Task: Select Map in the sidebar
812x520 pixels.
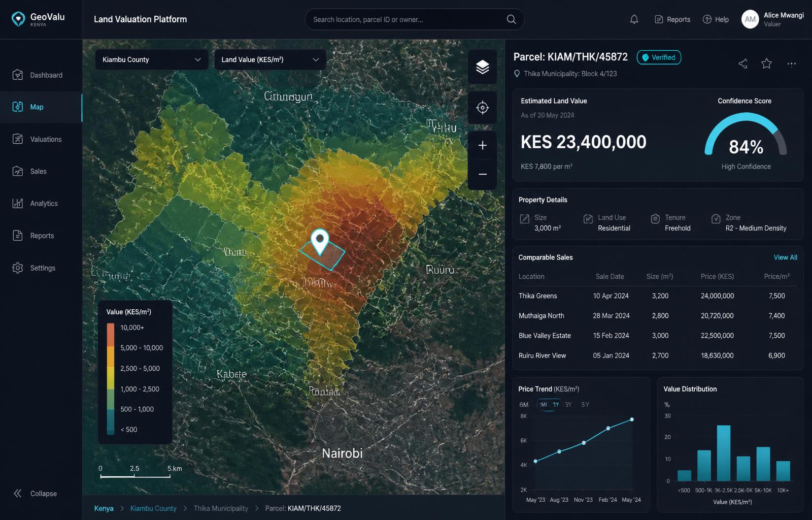Action: pyautogui.click(x=41, y=107)
